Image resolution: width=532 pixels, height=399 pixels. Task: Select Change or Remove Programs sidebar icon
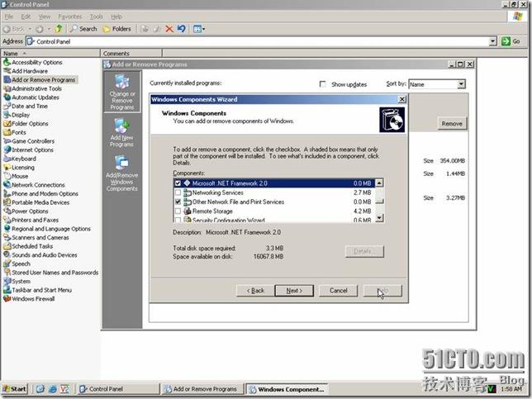(x=122, y=92)
